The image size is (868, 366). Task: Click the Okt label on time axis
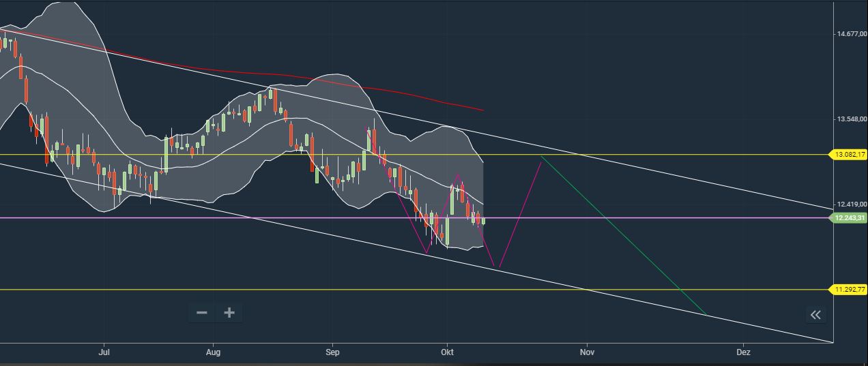[447, 352]
